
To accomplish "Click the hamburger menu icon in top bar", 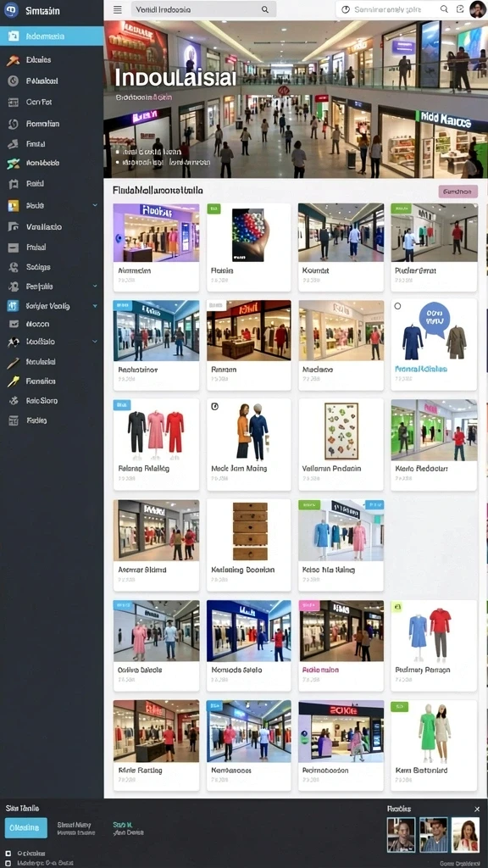I will point(117,9).
